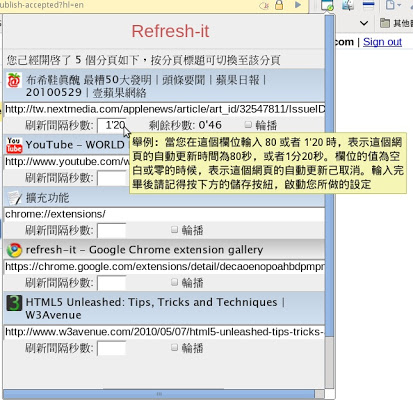Switch to the YouTube – WORLD tab title
413x400 pixels.
75,145
